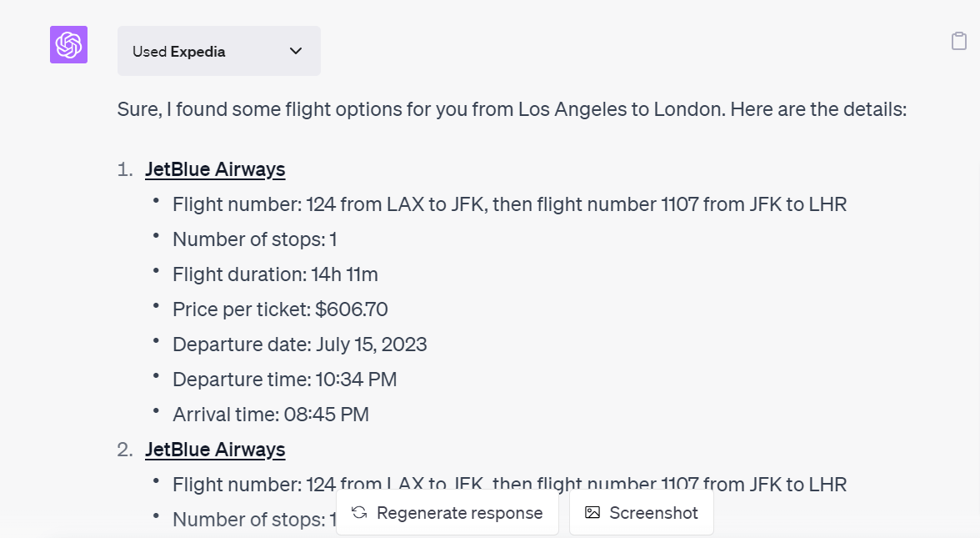The height and width of the screenshot is (538, 980).
Task: Click the purple ChatGPT assistant avatar icon
Action: pos(67,44)
